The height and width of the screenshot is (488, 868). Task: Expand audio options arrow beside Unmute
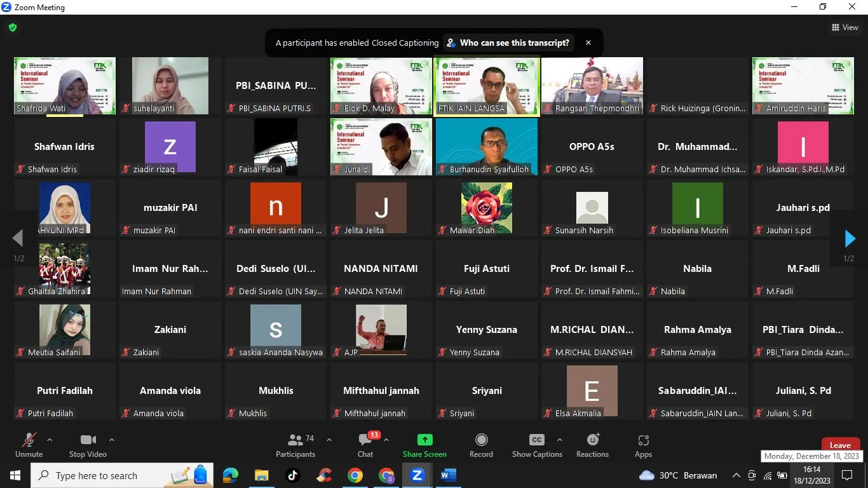pos(50,440)
